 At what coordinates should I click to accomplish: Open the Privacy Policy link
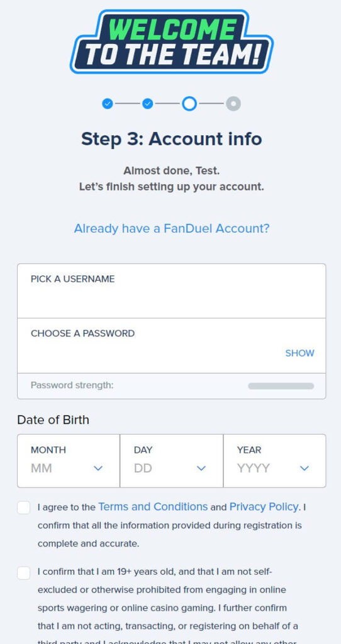click(264, 507)
